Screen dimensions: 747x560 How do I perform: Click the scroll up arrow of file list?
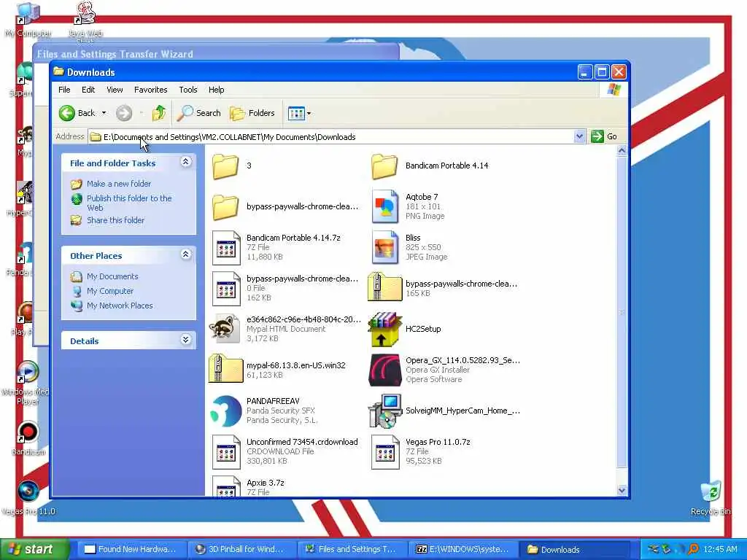click(x=622, y=151)
